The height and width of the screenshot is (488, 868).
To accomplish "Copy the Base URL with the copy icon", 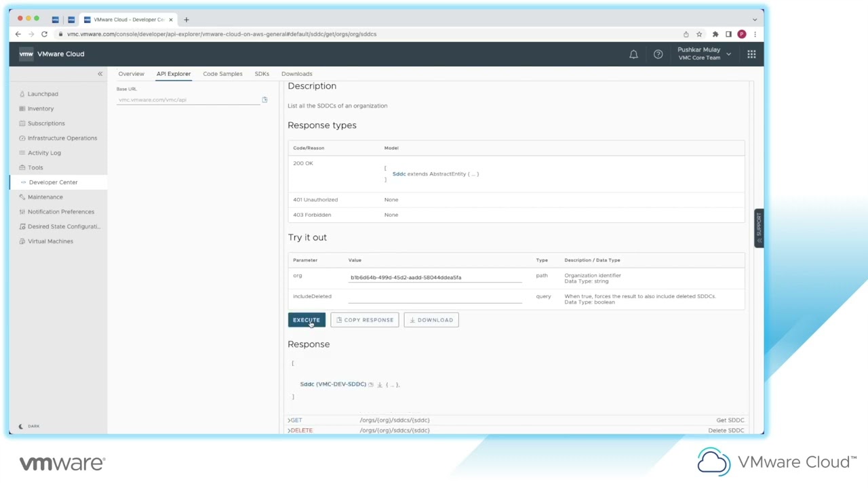I will pos(264,99).
